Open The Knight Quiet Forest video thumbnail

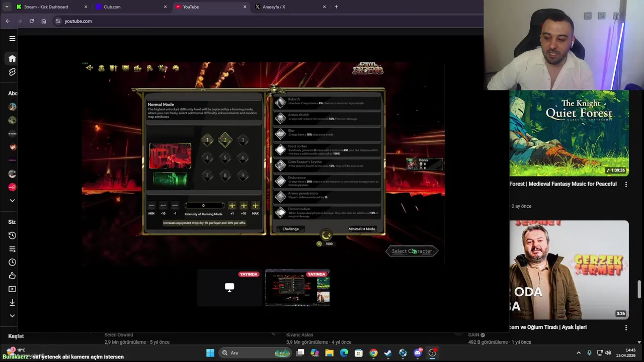pos(569,133)
